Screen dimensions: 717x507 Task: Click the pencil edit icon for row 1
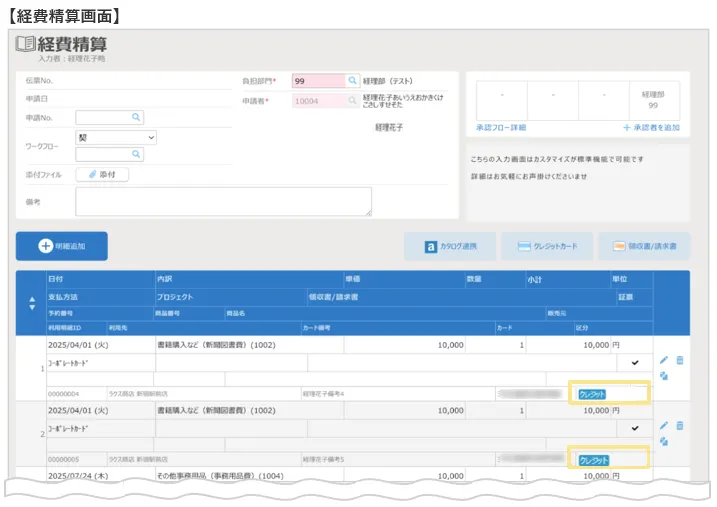[x=664, y=360]
